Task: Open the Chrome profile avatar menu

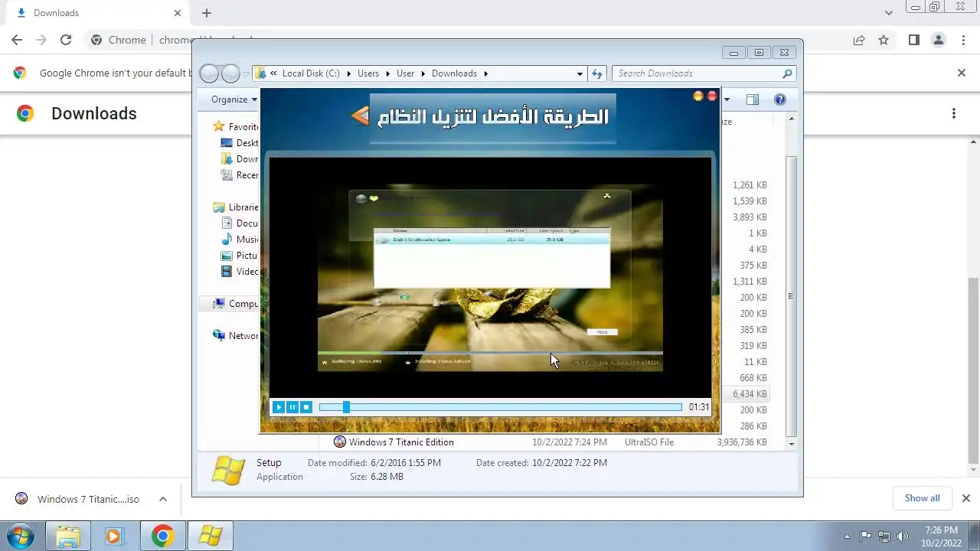Action: coord(938,40)
